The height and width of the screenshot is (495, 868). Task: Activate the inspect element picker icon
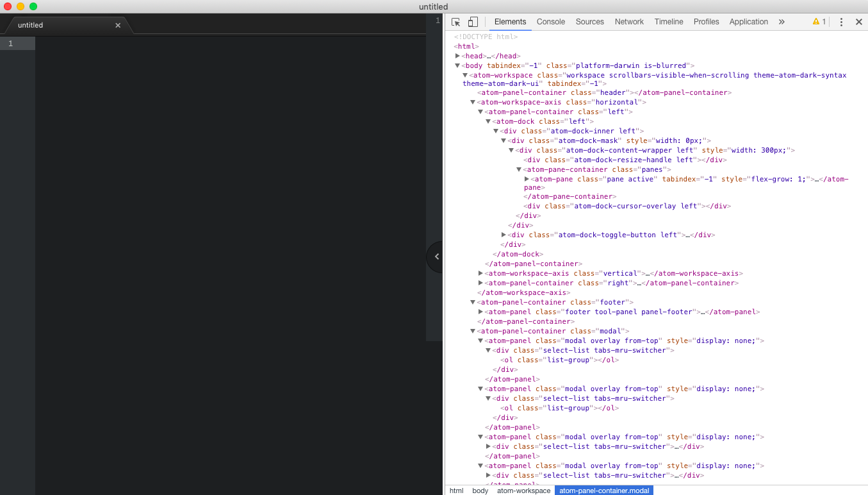pyautogui.click(x=456, y=22)
